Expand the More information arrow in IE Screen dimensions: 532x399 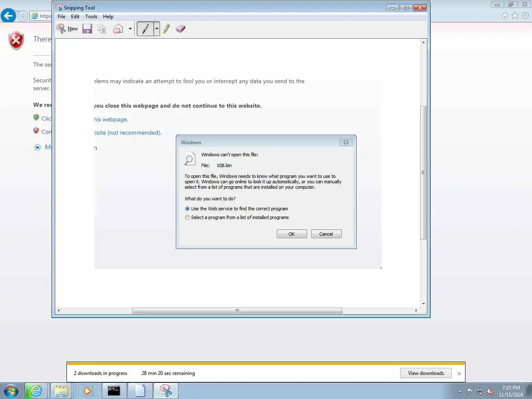pyautogui.click(x=37, y=147)
